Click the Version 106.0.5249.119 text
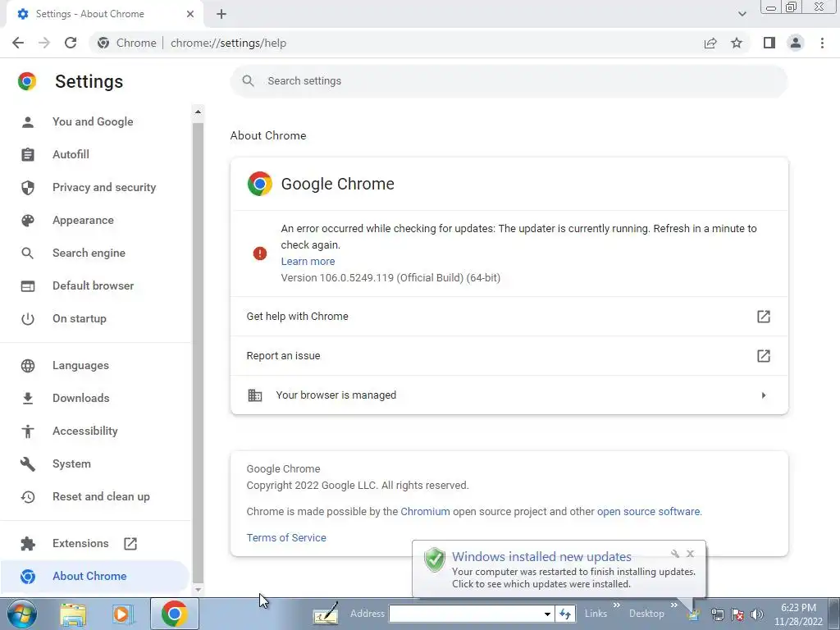Screen dimensions: 840x630 coord(390,278)
